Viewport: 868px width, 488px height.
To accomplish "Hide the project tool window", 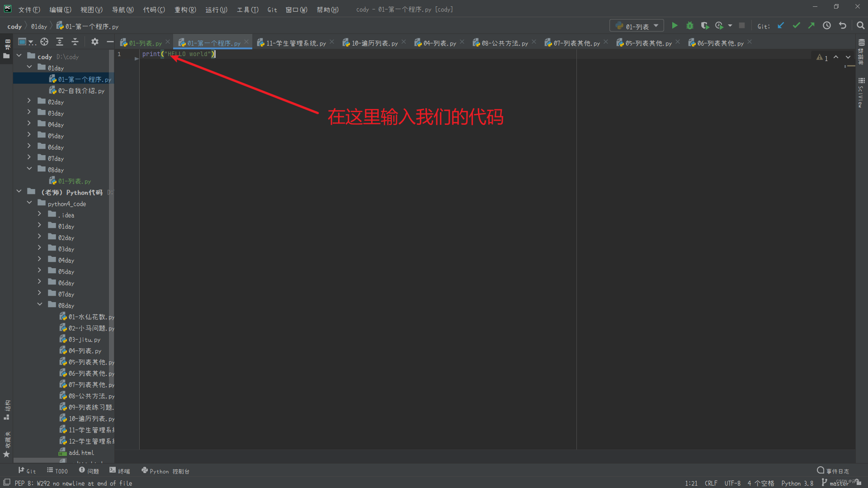I will pyautogui.click(x=110, y=42).
